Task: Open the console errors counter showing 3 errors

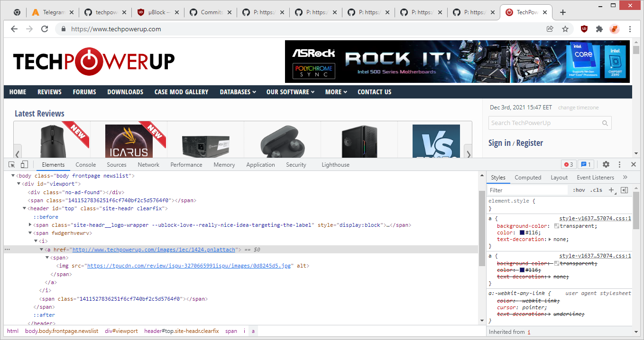Action: (x=568, y=164)
